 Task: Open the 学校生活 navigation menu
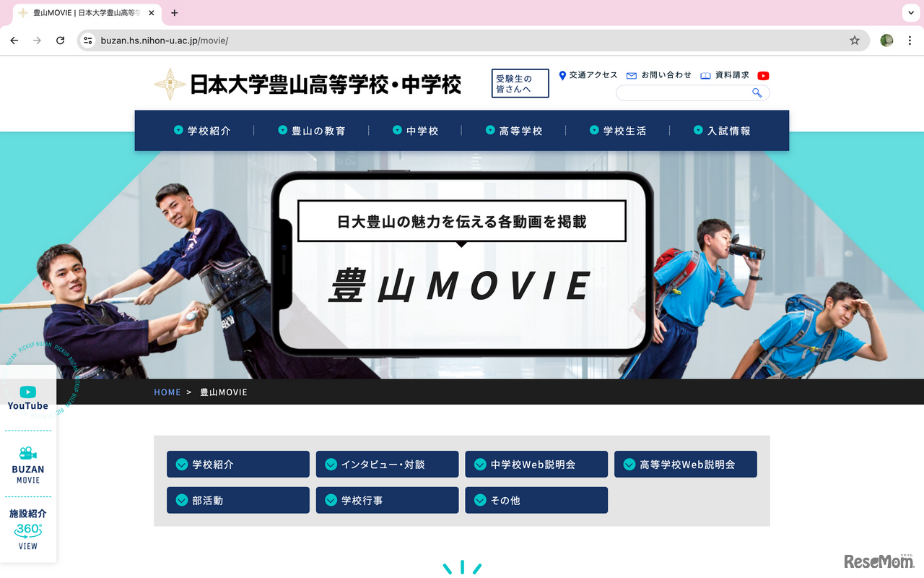click(x=618, y=131)
